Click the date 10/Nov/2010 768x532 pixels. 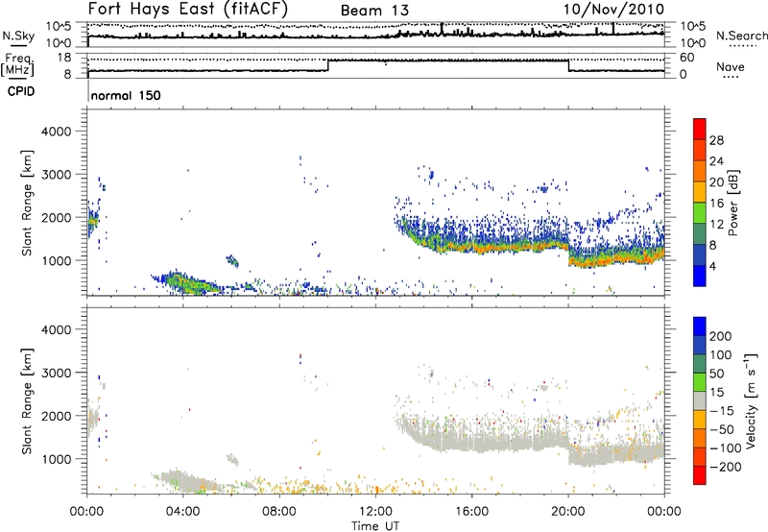[613, 10]
